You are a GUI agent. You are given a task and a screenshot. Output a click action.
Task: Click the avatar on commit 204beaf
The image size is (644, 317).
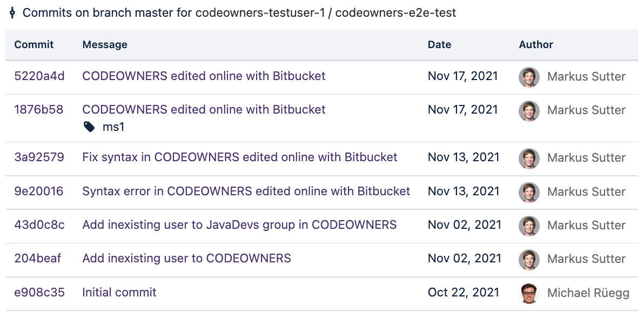pyautogui.click(x=529, y=259)
